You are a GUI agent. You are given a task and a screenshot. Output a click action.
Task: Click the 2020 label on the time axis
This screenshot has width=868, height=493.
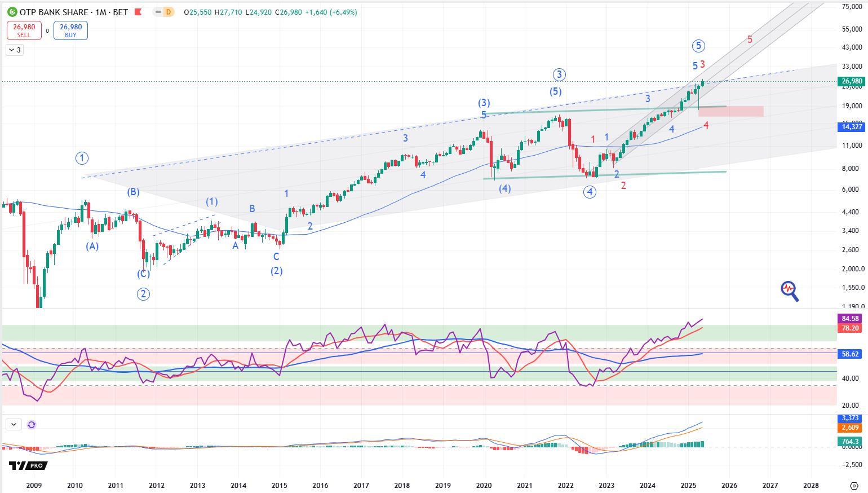[x=484, y=486]
